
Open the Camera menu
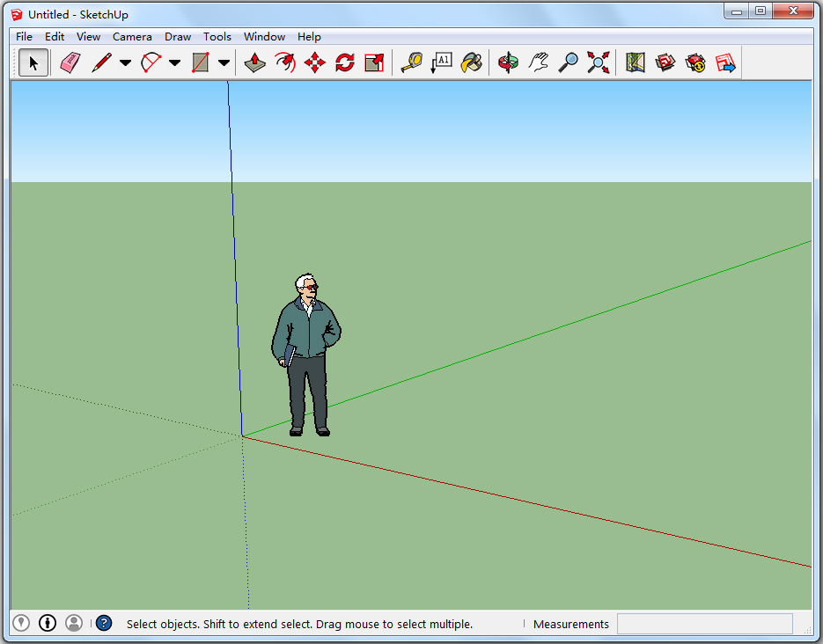pos(132,36)
